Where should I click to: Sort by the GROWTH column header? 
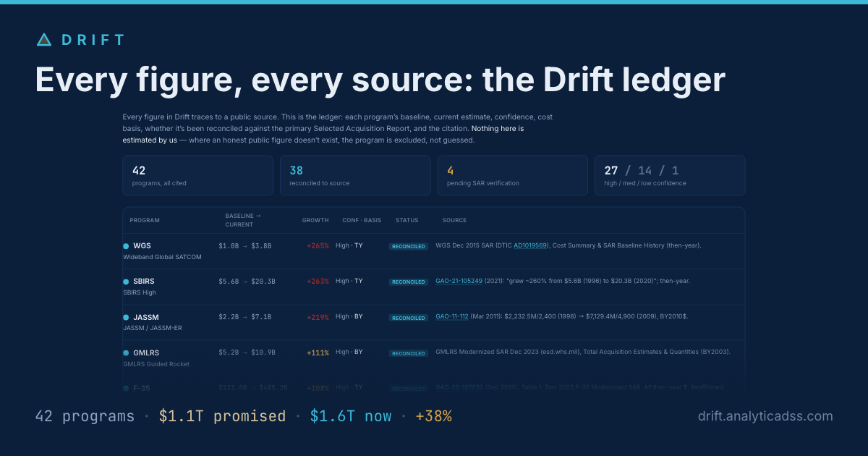315,220
